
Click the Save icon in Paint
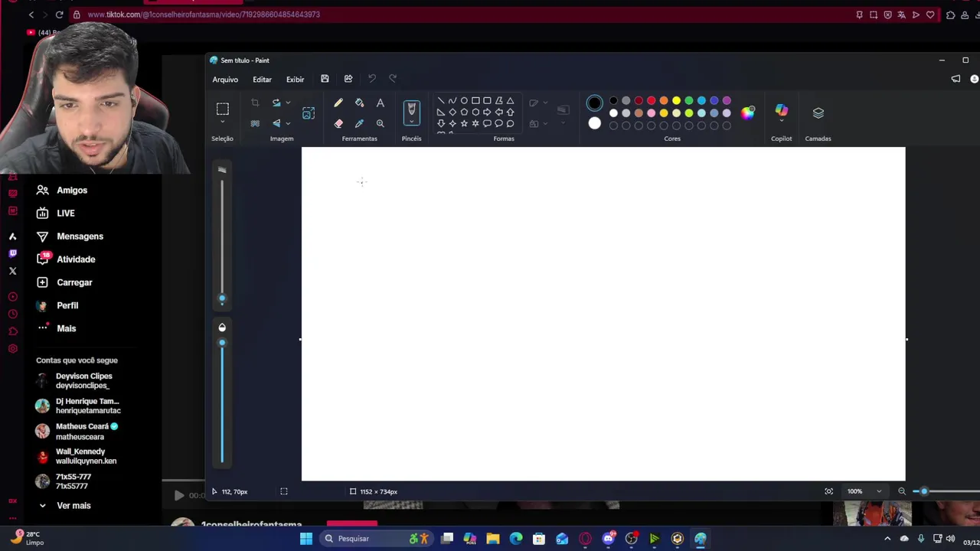[325, 79]
